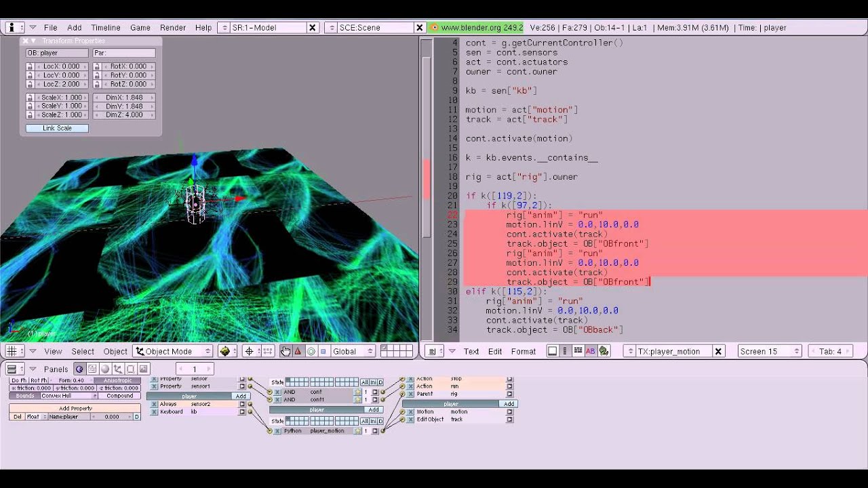
Task: Open the Screen 15 font size dropdown
Action: coord(770,351)
